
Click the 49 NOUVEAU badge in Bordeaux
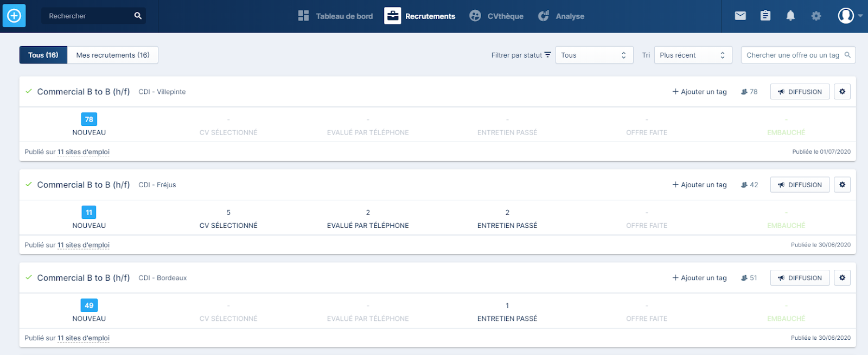click(x=89, y=305)
